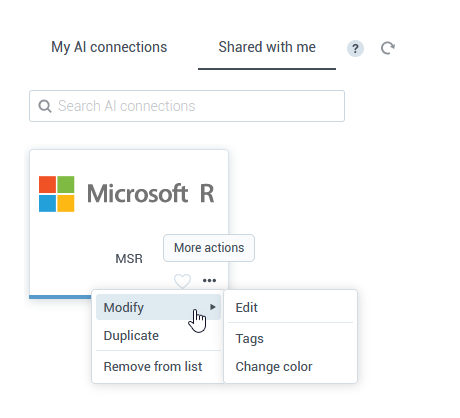Image resolution: width=460 pixels, height=418 pixels.
Task: Favorite the MSR connection with the heart icon
Action: click(182, 281)
